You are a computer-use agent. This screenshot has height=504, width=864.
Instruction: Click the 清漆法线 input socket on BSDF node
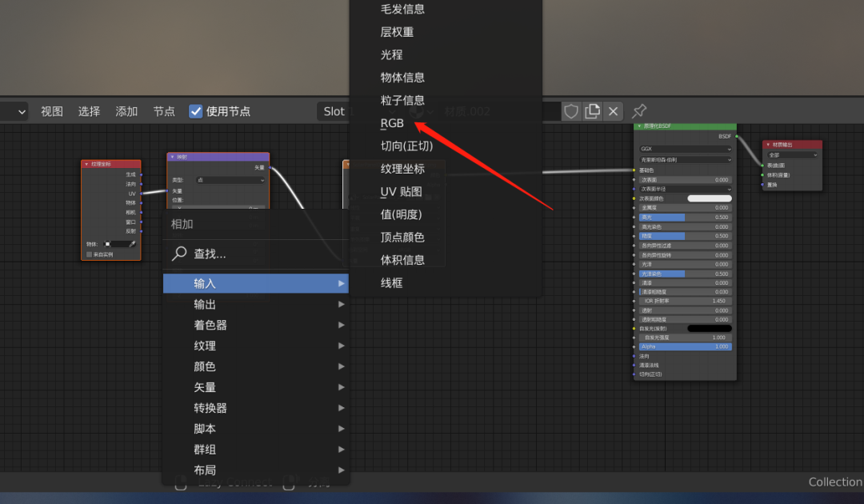[x=634, y=365]
